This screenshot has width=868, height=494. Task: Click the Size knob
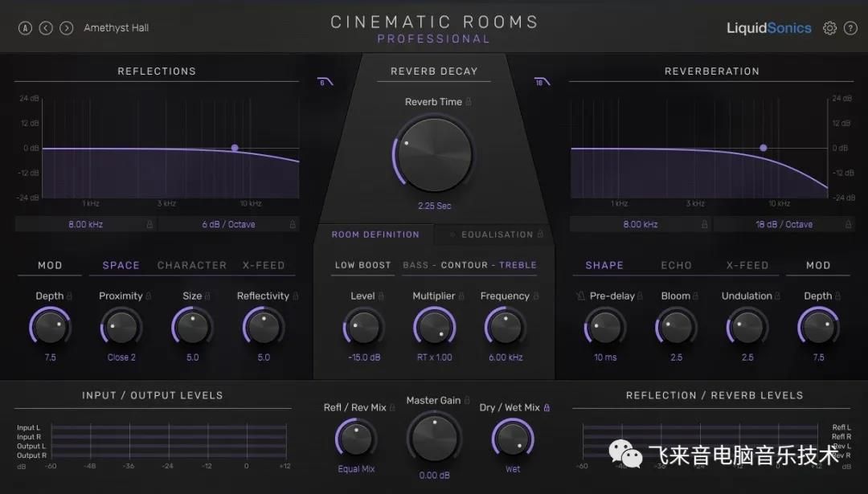[192, 328]
